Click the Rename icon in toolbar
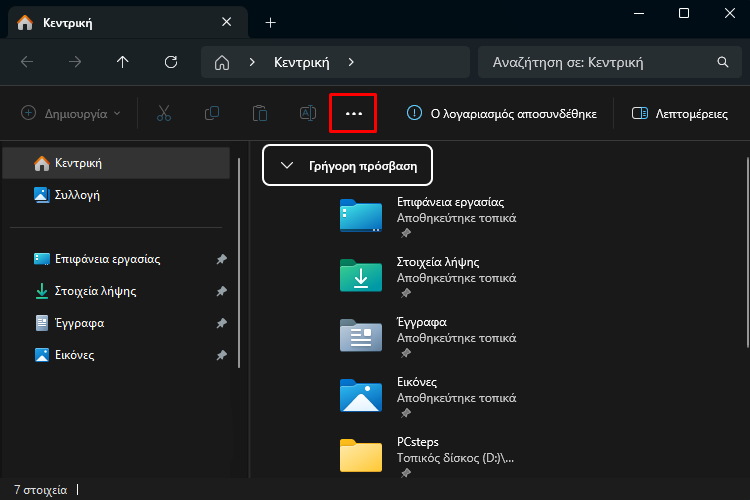750x500 pixels. click(308, 113)
